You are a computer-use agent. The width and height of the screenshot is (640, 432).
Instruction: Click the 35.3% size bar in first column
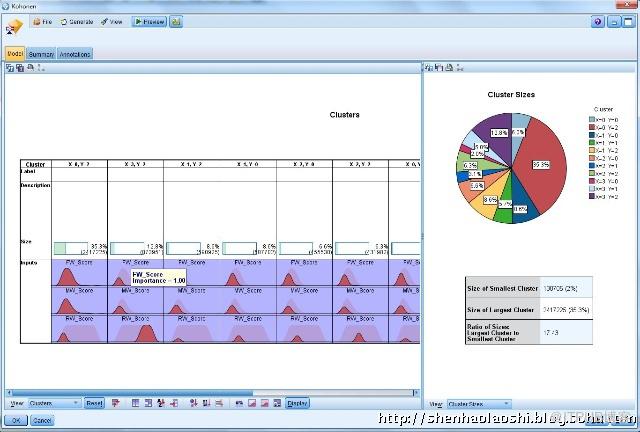point(71,248)
